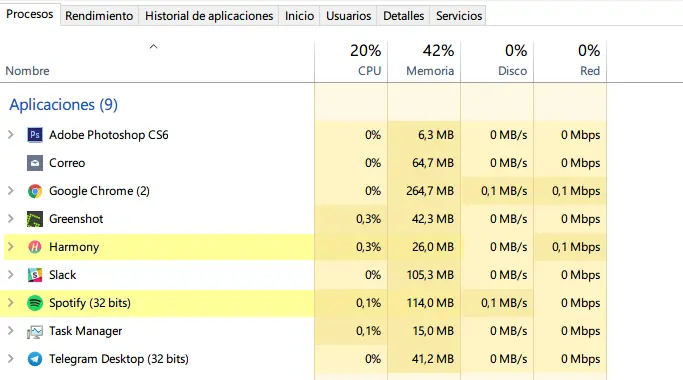Click the 6,3 MB memory value
The height and width of the screenshot is (380, 683).
pos(436,135)
